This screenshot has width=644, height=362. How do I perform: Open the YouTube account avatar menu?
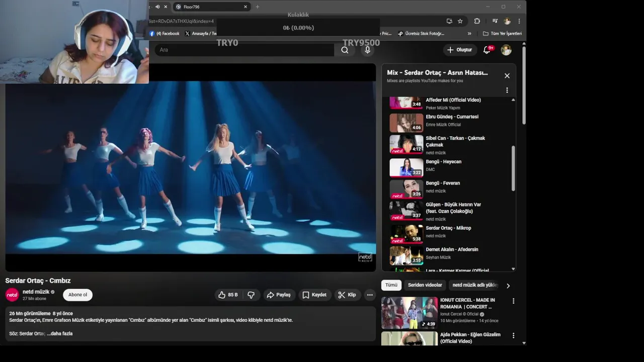(x=506, y=50)
